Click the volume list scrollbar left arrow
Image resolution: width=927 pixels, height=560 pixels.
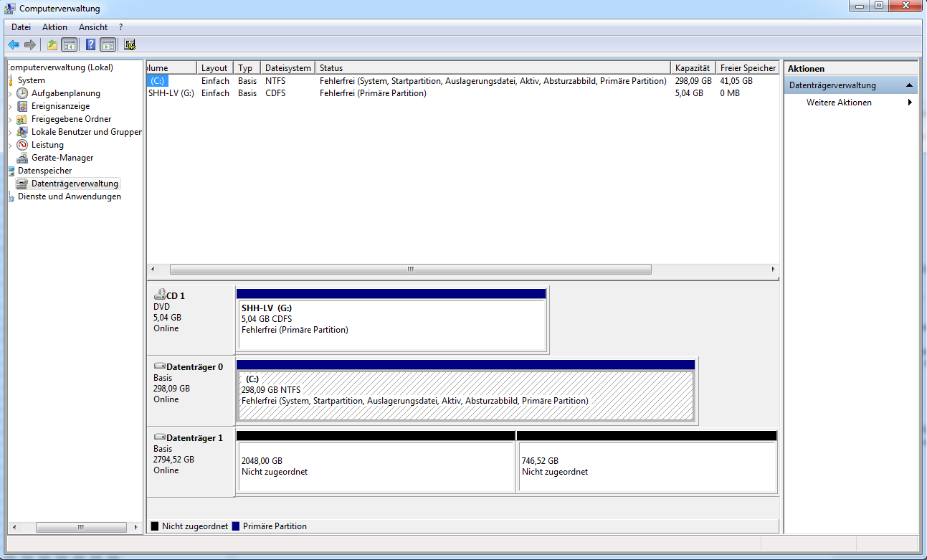click(x=153, y=270)
